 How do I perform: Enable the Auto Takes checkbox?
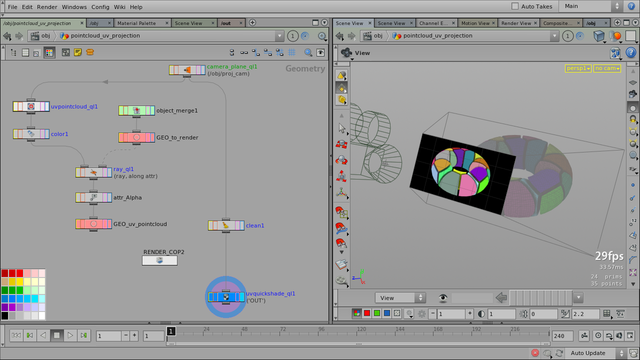coord(515,6)
